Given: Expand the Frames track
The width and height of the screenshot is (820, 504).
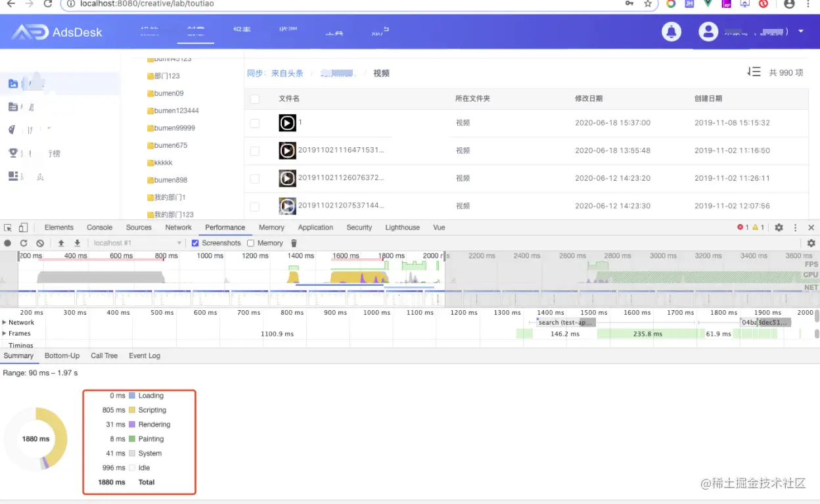Looking at the screenshot, I should pos(5,334).
